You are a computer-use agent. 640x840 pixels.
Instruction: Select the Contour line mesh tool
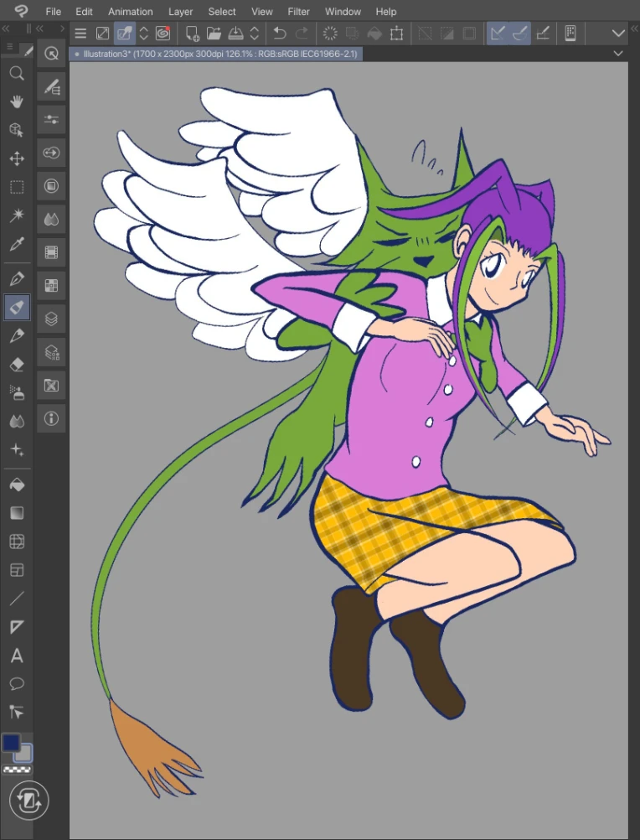click(x=17, y=542)
